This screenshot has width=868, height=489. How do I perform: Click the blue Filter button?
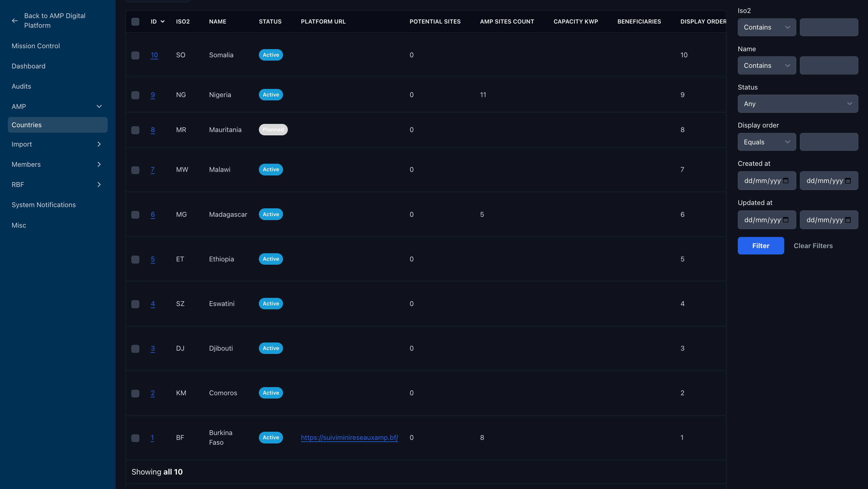pyautogui.click(x=760, y=246)
